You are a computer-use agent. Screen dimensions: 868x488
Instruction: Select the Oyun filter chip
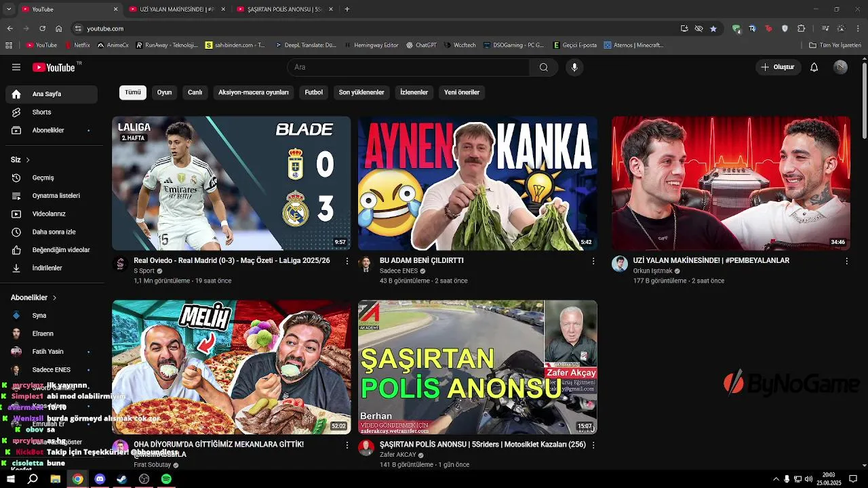(164, 92)
